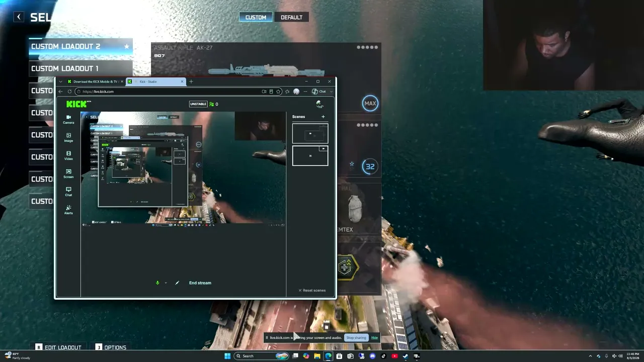This screenshot has height=362, width=644.
Task: Click the level 32 badge in game
Action: pyautogui.click(x=370, y=166)
